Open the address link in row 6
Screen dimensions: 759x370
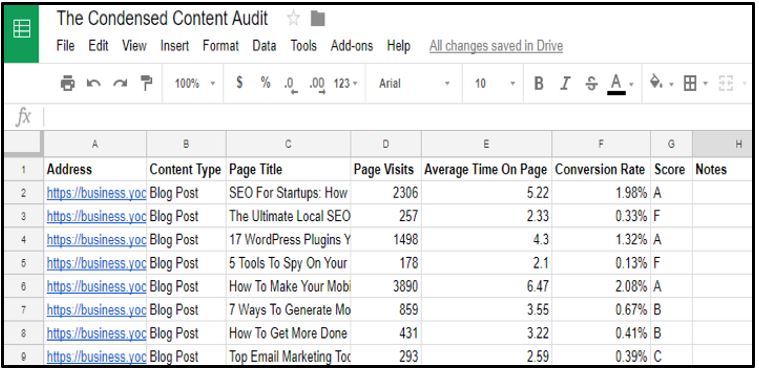click(96, 286)
